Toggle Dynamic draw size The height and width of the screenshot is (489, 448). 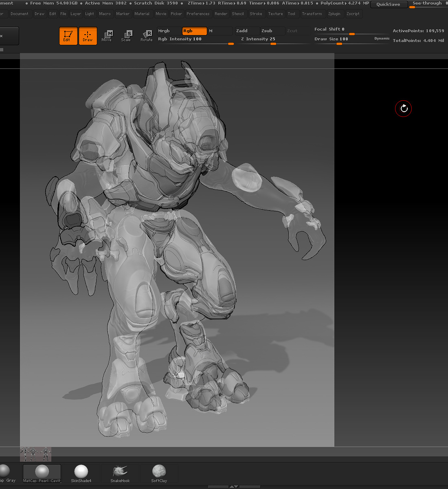click(x=382, y=39)
